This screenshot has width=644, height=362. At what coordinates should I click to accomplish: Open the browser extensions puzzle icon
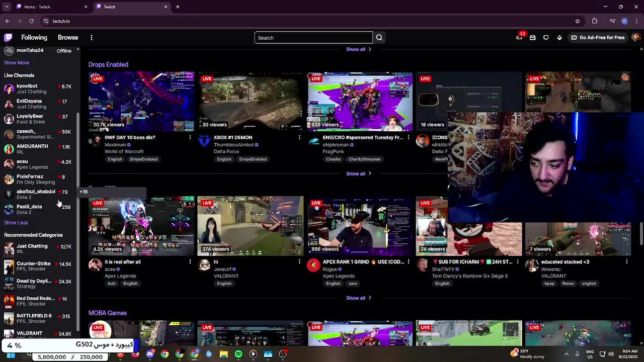595,21
